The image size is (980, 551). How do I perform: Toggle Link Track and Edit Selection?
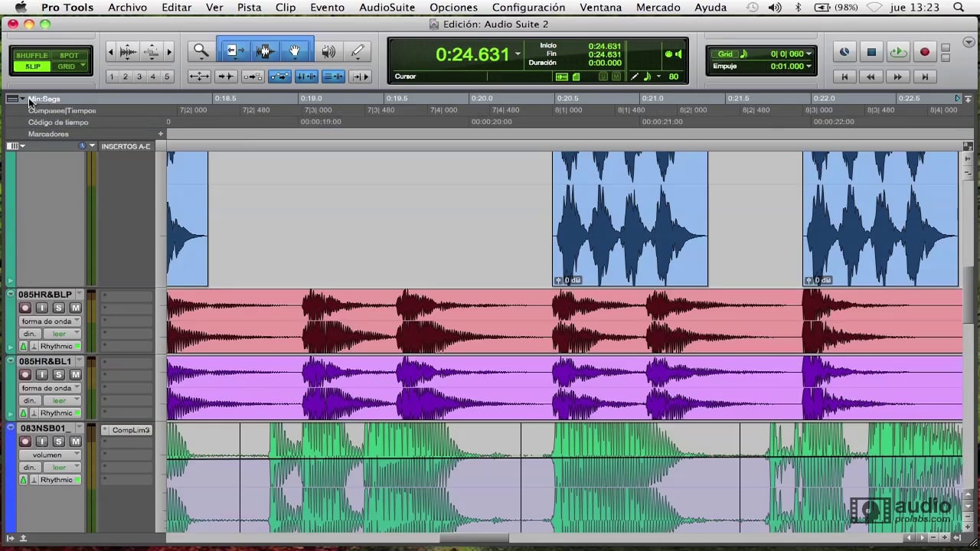[x=333, y=77]
